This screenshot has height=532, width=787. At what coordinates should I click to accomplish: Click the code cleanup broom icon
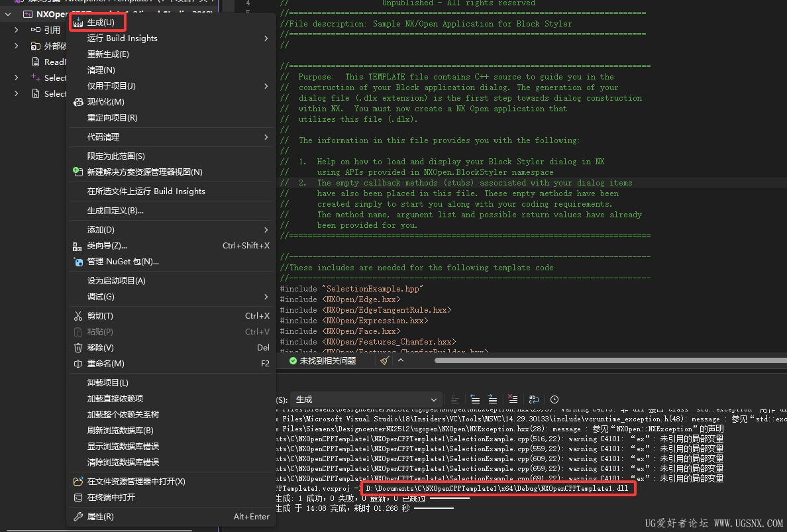click(x=386, y=360)
